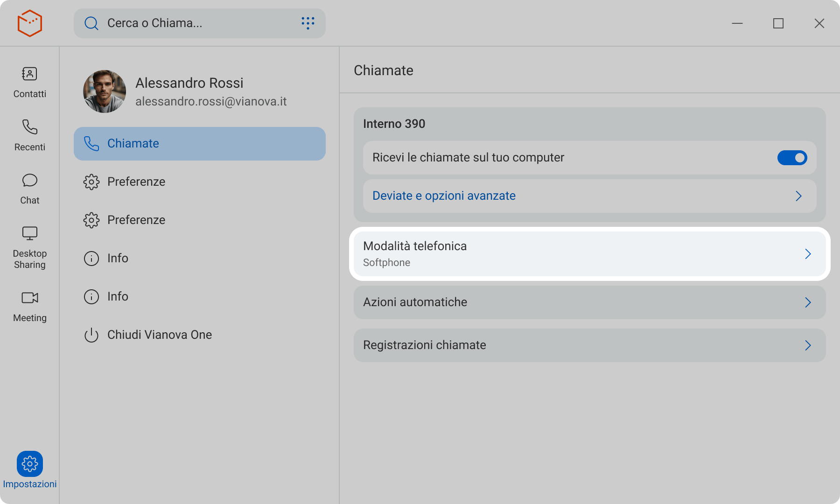The width and height of the screenshot is (840, 504).
Task: Expand Modalità telefonica chevron arrow
Action: [x=808, y=254]
